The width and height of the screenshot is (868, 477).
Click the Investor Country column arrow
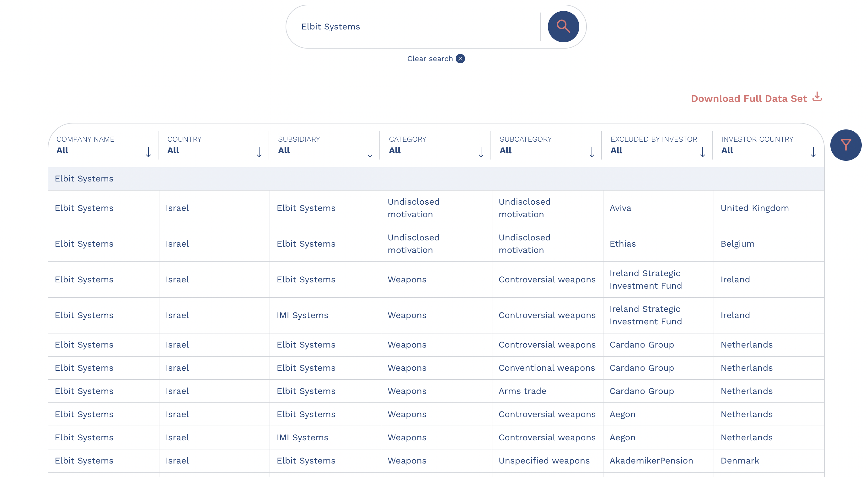(813, 152)
